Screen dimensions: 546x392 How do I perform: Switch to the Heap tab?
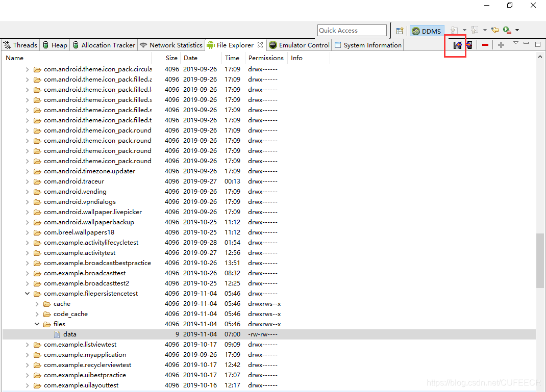coord(55,45)
